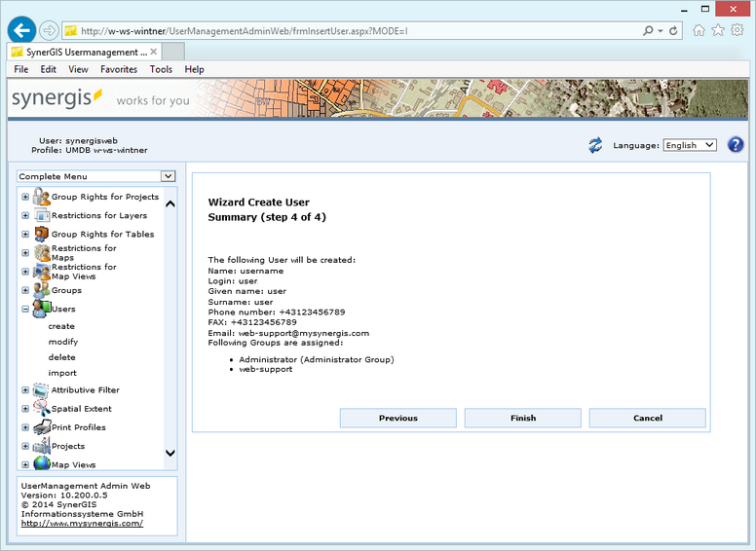The width and height of the screenshot is (756, 551).
Task: Open the File menu
Action: click(x=21, y=69)
